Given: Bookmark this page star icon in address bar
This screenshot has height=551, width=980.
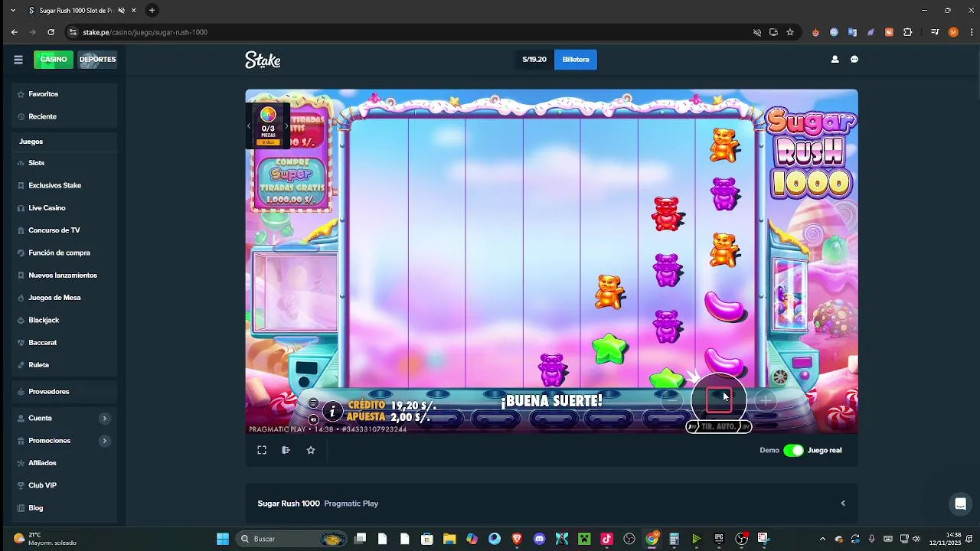Looking at the screenshot, I should click(790, 32).
